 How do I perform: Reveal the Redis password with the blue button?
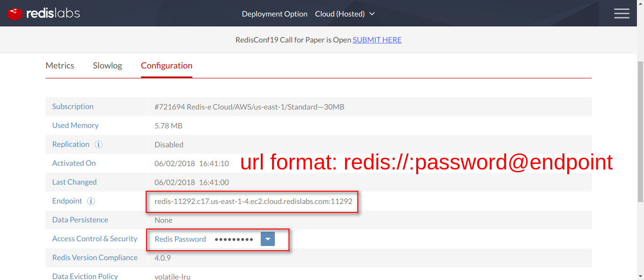click(x=268, y=239)
